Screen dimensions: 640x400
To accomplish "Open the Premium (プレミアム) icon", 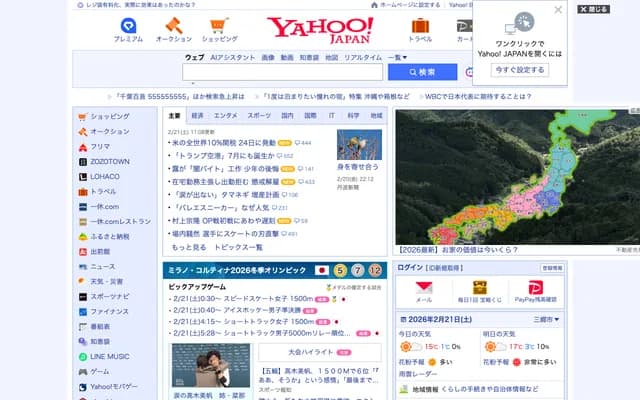I will point(128,30).
